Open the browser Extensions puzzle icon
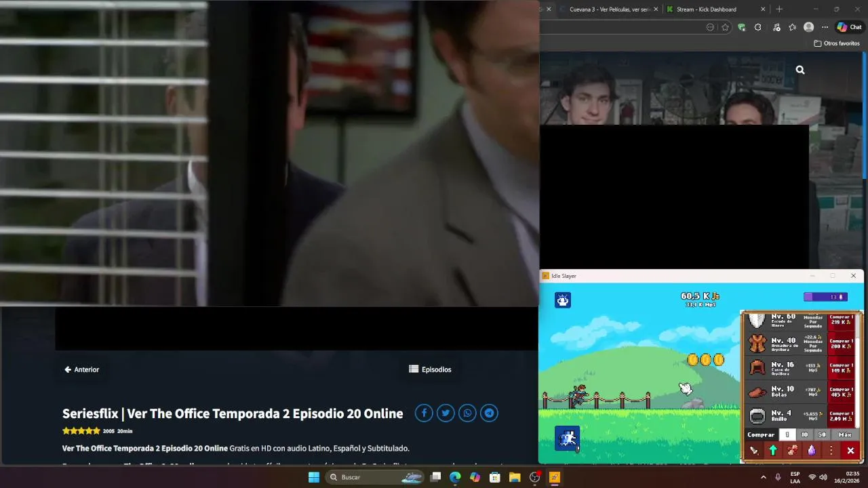Viewport: 868px width, 488px height. pos(757,27)
